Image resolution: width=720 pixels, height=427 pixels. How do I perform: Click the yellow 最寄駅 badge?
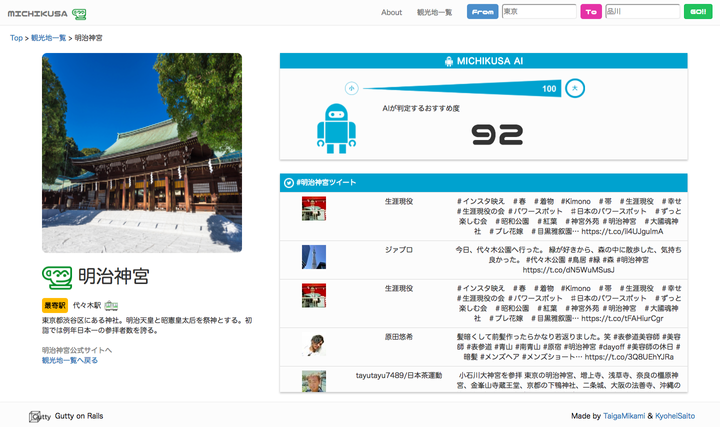55,305
